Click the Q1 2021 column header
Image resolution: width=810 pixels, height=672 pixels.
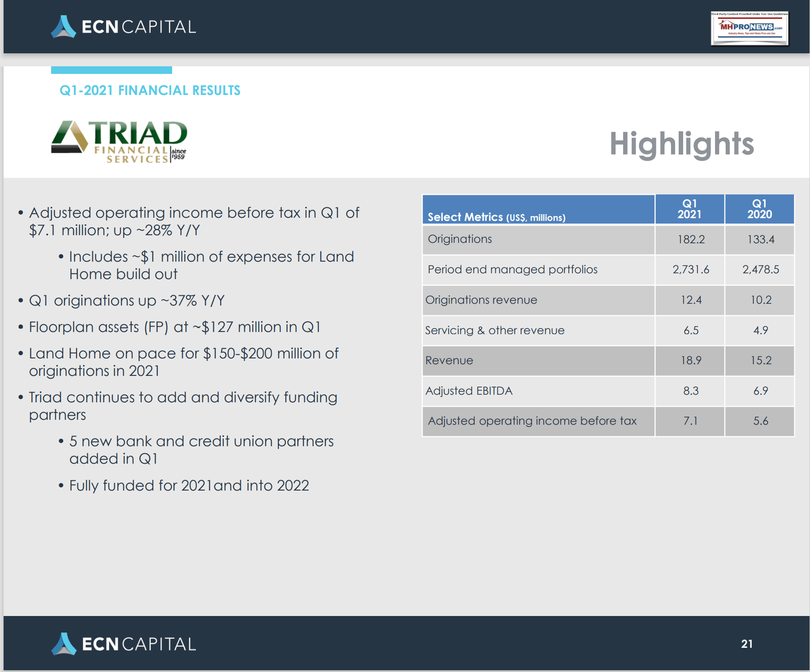689,209
